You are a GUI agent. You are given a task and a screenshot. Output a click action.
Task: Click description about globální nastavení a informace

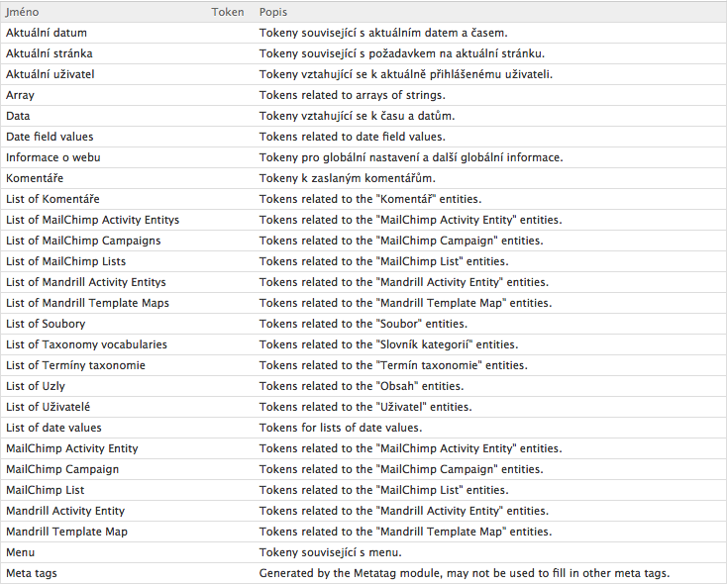coord(411,157)
